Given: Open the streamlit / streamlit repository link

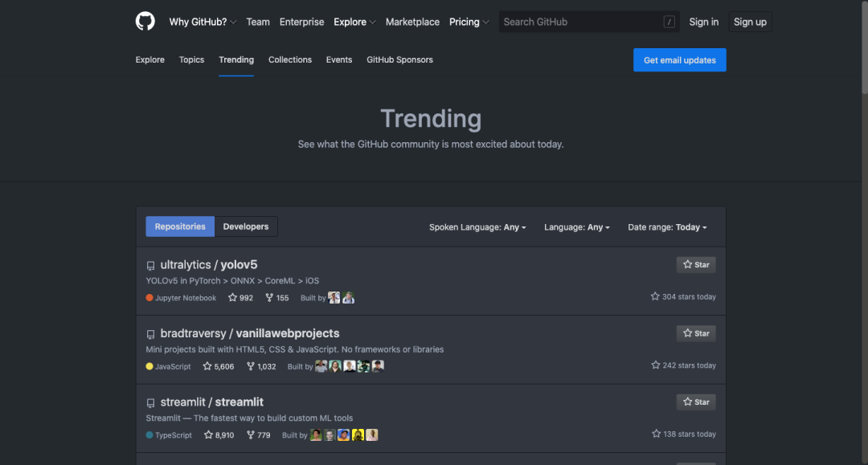Looking at the screenshot, I should coord(212,402).
